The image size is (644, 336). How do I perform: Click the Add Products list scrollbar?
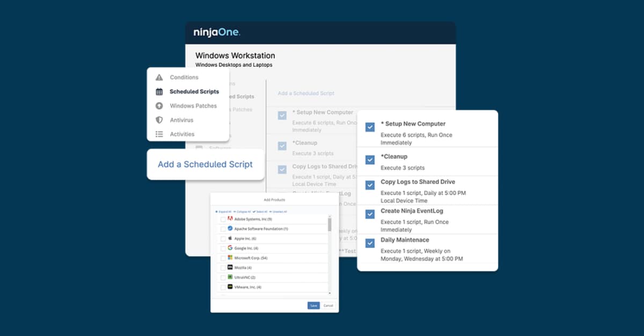tap(330, 224)
